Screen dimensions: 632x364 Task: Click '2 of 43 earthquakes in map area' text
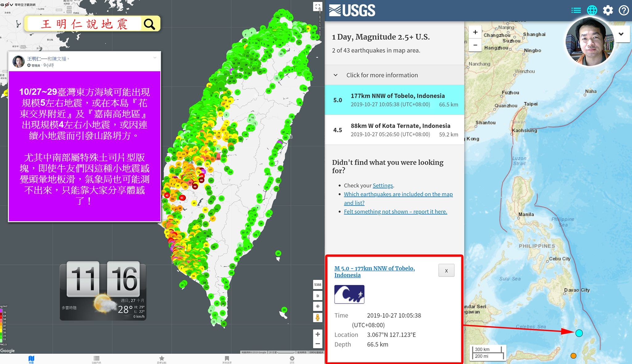(x=376, y=50)
